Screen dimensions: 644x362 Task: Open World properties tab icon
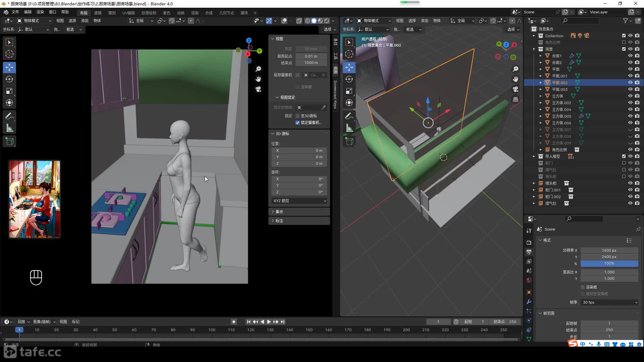[529, 280]
